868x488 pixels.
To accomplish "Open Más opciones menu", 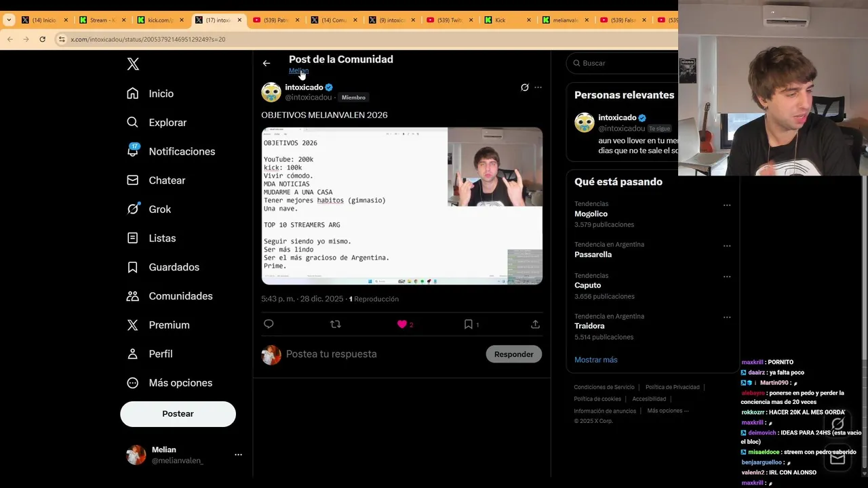I will pos(170,383).
